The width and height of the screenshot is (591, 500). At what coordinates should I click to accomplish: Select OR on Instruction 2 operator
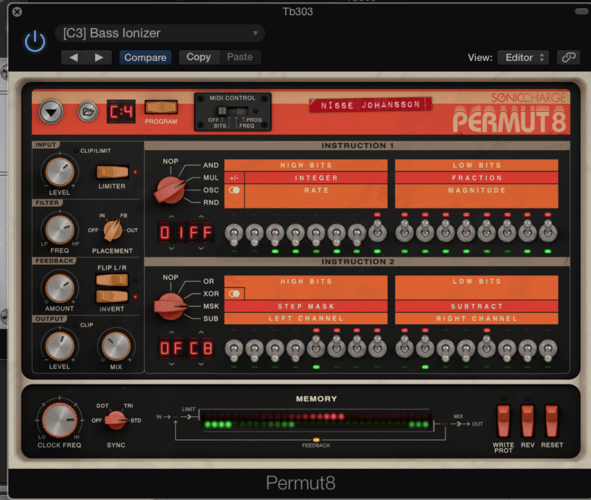[x=208, y=281]
